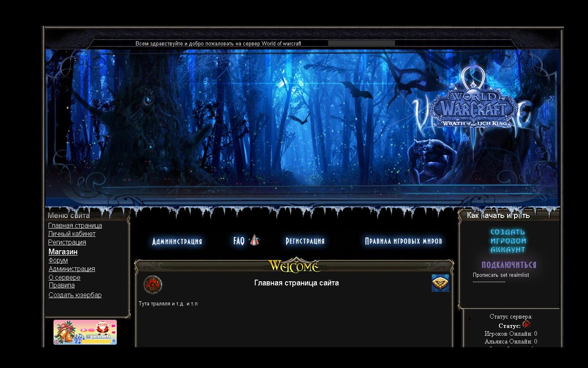This screenshot has height=368, width=588.
Task: Click the grey bar beside the ticker
Action: (361, 43)
